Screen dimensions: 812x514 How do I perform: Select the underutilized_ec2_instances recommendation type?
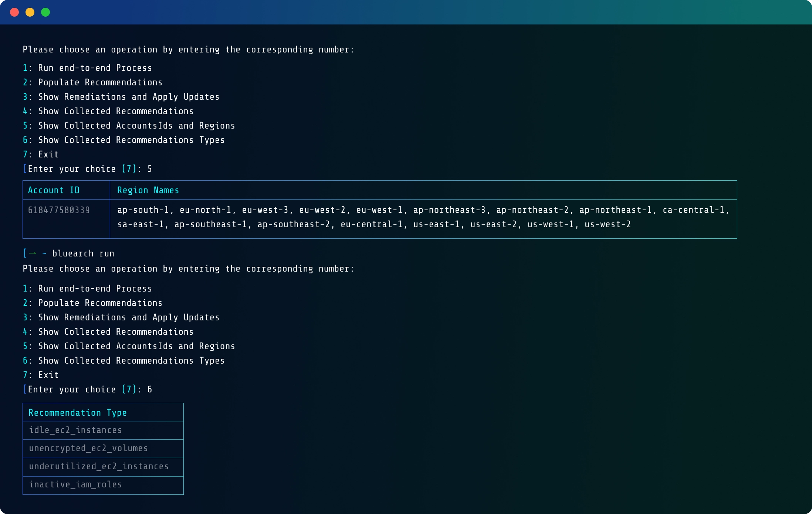coord(99,466)
